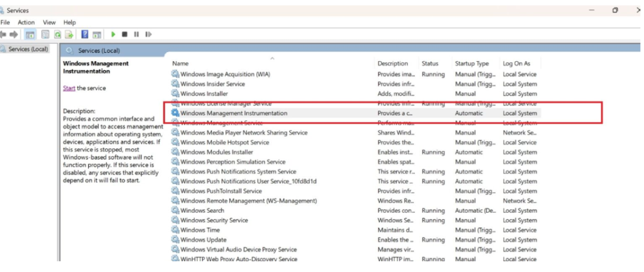This screenshot has width=644, height=272.
Task: Click Local System cell of Windows Management Instrumentation
Action: (x=520, y=113)
